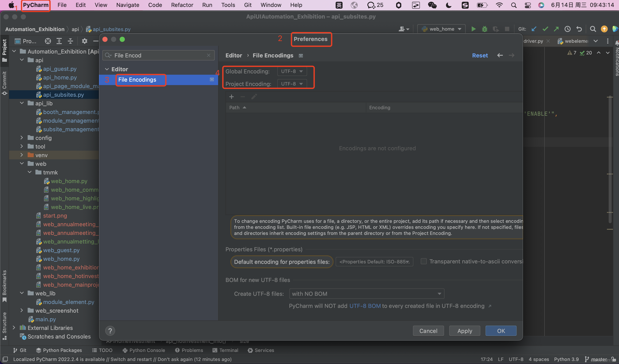Open Git show history clock icon
Screen dimensions: 619x364
pyautogui.click(x=567, y=29)
